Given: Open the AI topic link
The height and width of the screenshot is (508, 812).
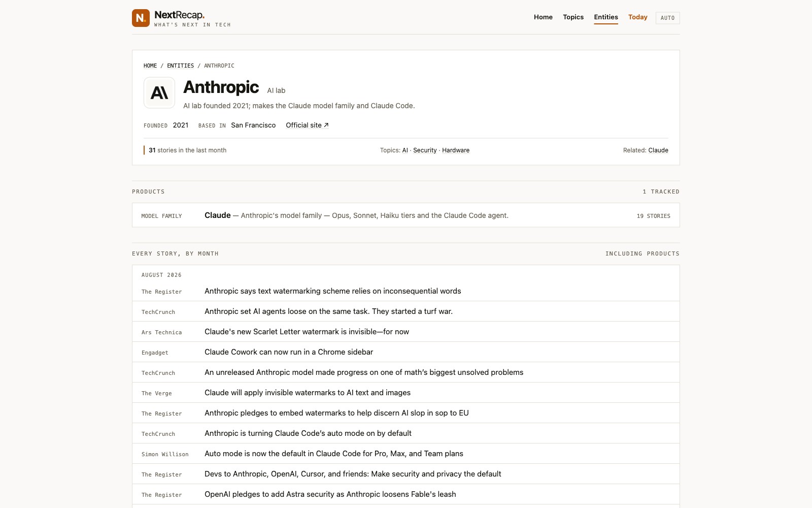Looking at the screenshot, I should click(405, 150).
